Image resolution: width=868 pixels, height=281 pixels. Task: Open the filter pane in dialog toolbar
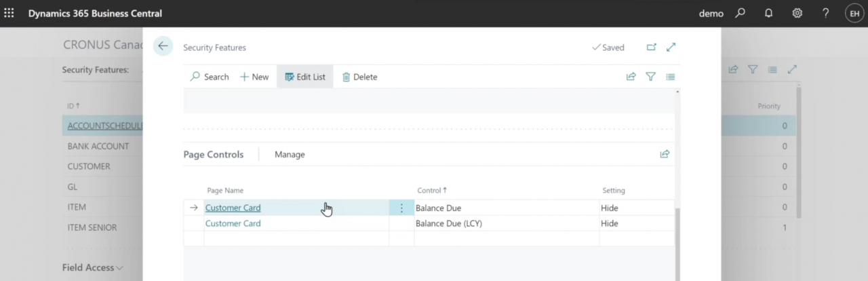point(650,77)
